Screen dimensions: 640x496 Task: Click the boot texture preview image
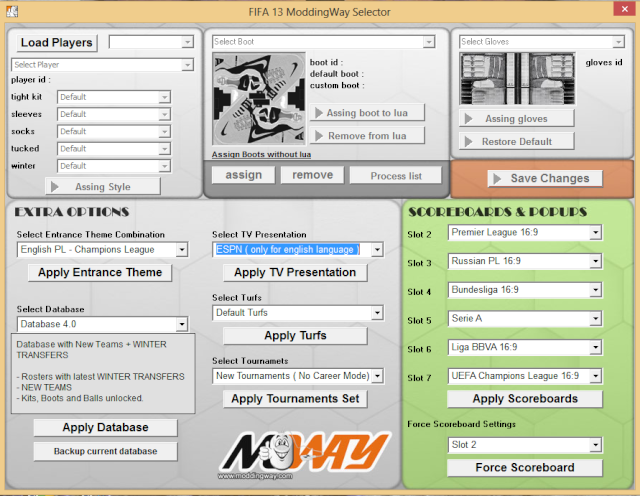click(259, 98)
